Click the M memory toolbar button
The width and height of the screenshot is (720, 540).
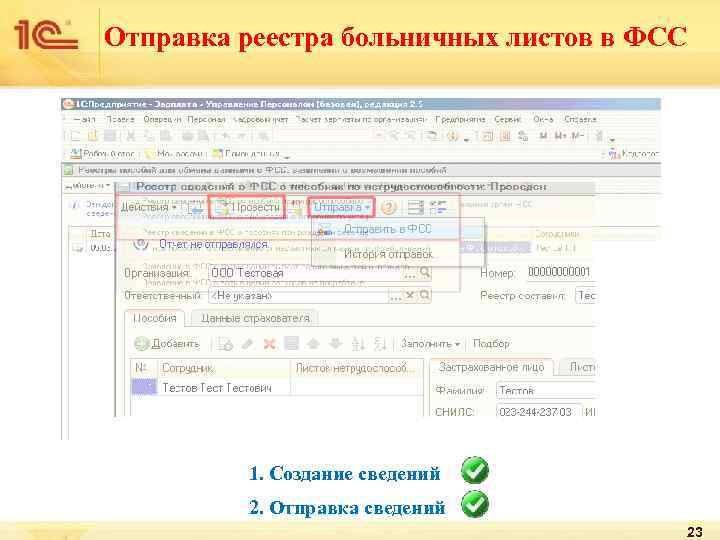(543, 136)
